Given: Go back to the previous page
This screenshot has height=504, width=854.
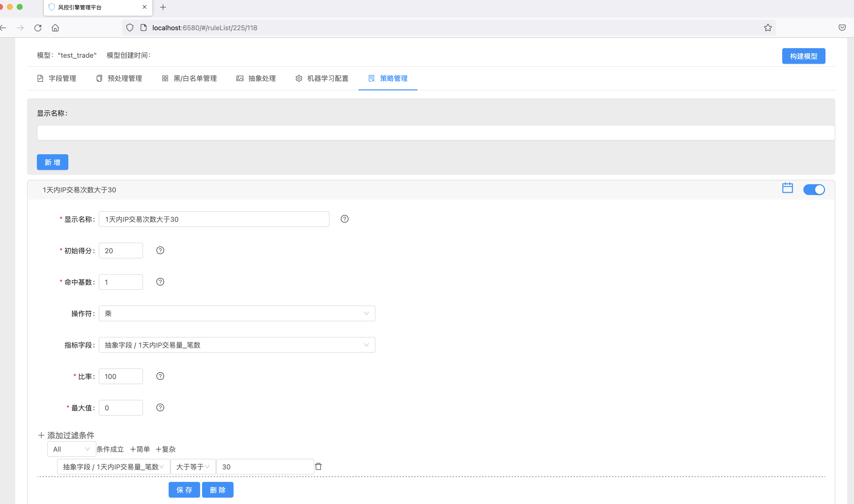Looking at the screenshot, I should point(3,28).
